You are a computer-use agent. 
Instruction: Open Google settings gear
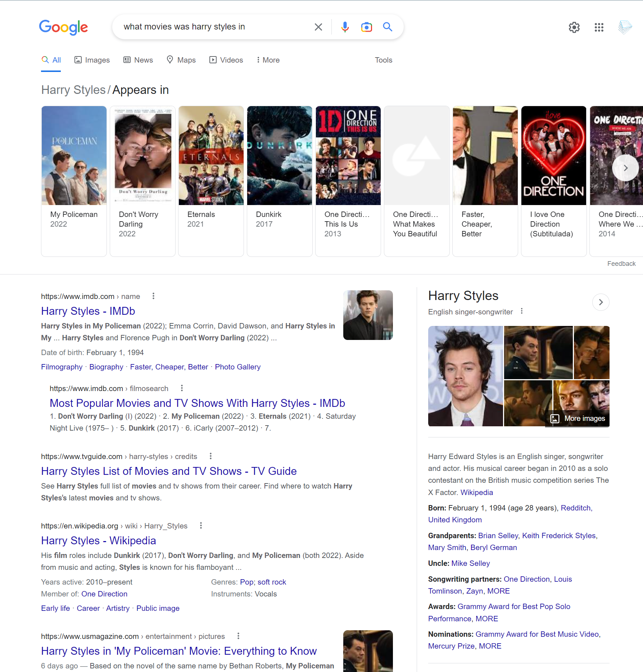[574, 27]
